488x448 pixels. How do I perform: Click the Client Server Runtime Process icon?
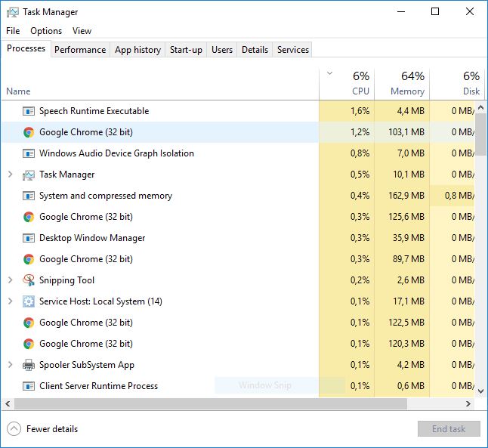(29, 386)
